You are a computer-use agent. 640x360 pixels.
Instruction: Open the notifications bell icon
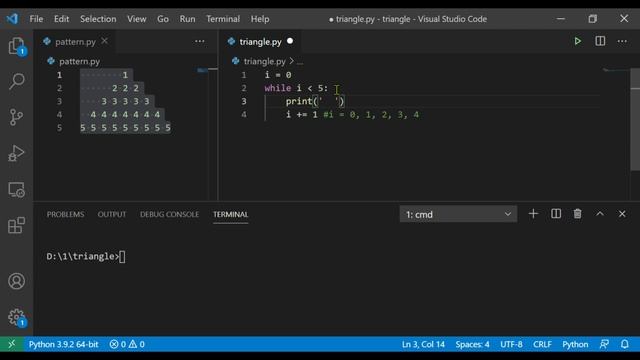tap(624, 344)
